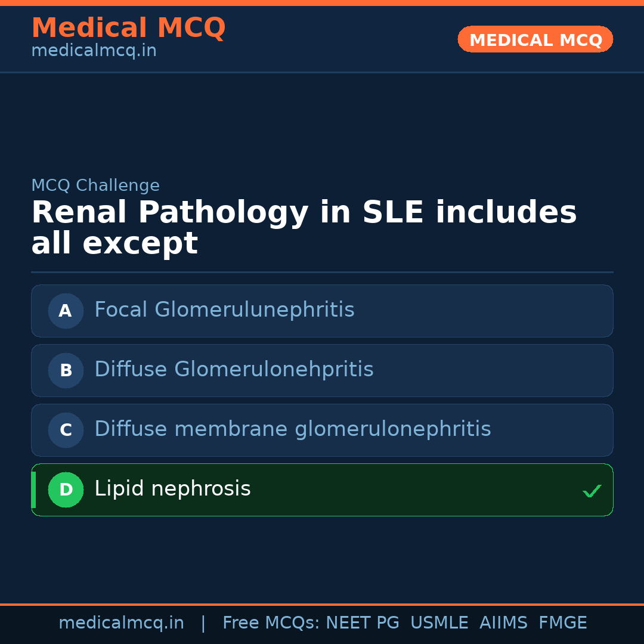
Task: Click the Free MCQs label in footer
Action: point(271,623)
